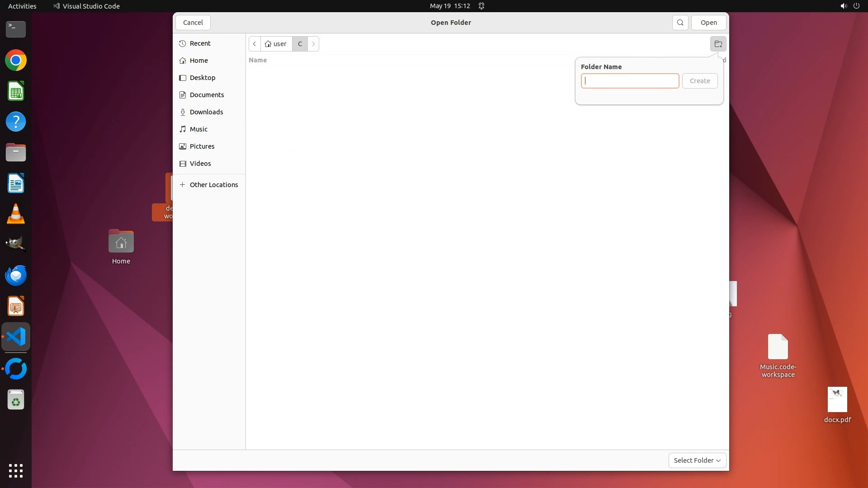868x488 pixels.
Task: Go to Recent in the sidebar
Action: [200, 43]
